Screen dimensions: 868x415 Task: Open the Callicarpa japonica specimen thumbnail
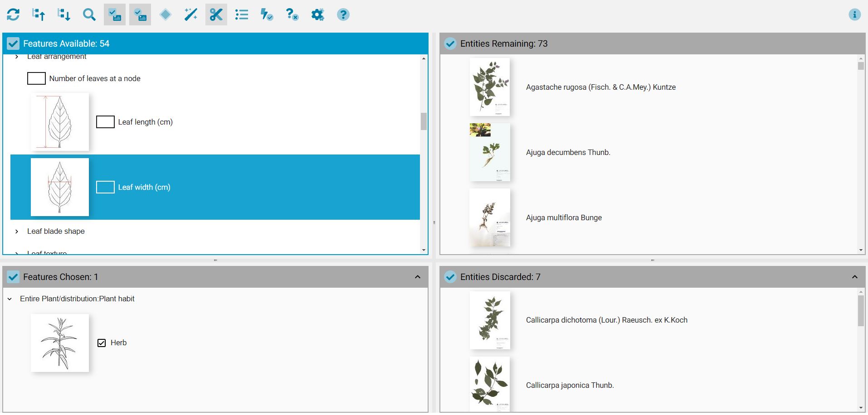(490, 384)
